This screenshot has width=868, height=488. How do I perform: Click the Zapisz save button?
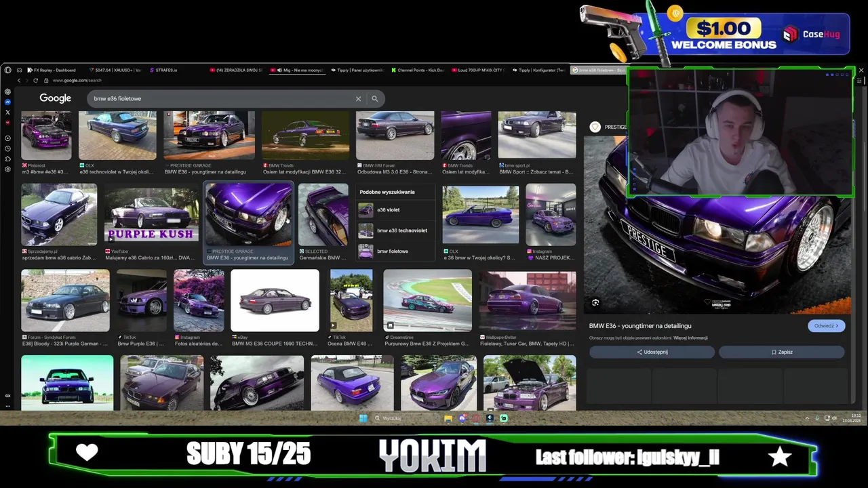click(781, 352)
